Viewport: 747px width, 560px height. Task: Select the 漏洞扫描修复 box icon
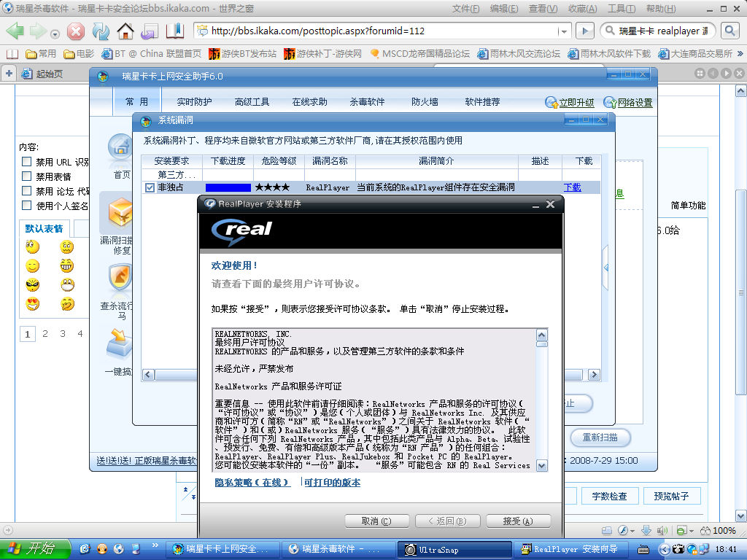(120, 212)
